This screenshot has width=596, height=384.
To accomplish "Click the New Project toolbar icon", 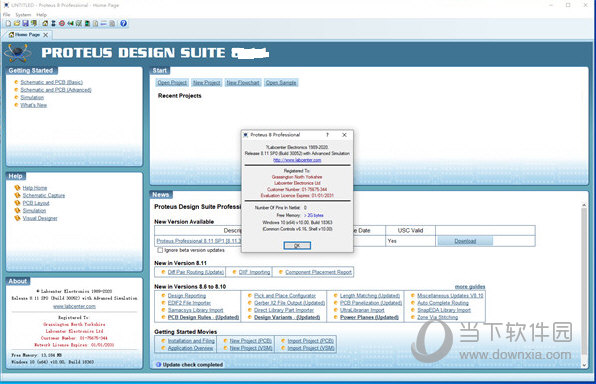I will 8,24.
